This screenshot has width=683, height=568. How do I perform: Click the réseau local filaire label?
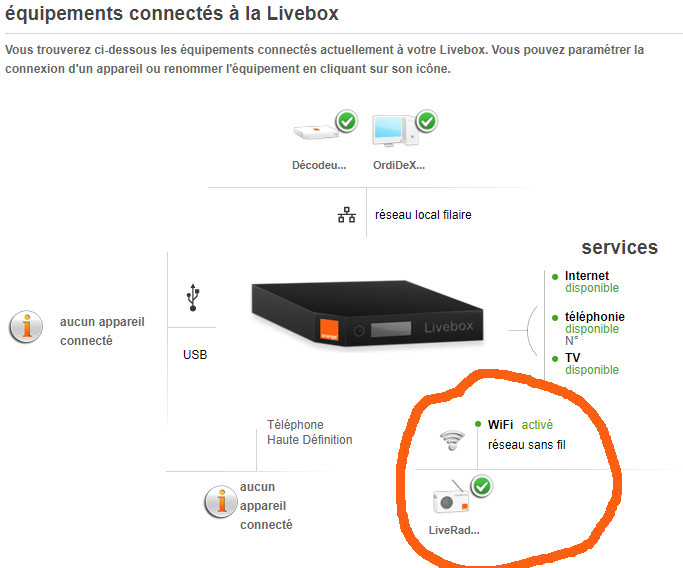click(423, 215)
